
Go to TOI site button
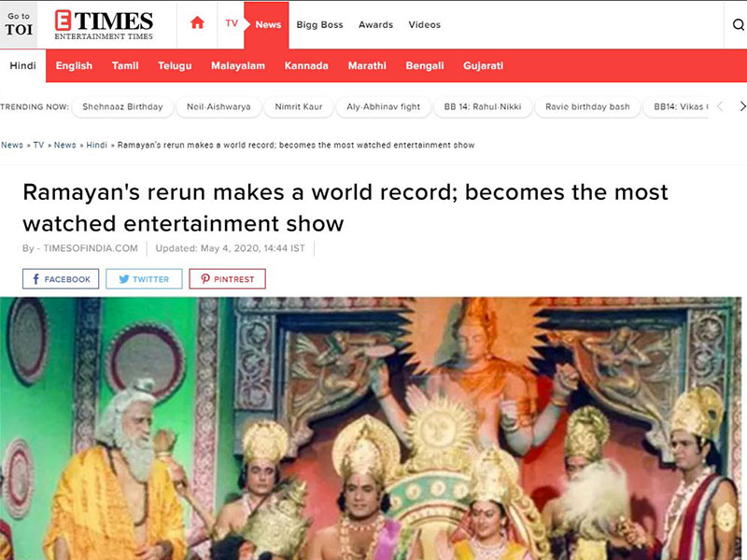(19, 24)
